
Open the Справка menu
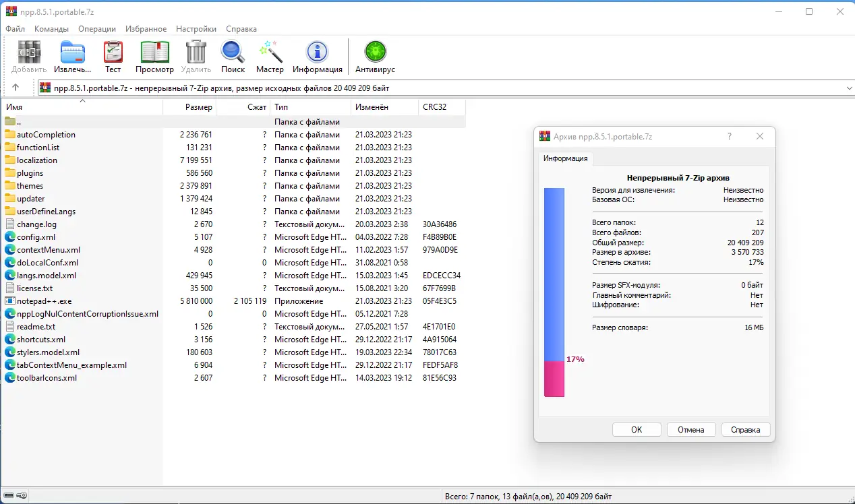[241, 29]
